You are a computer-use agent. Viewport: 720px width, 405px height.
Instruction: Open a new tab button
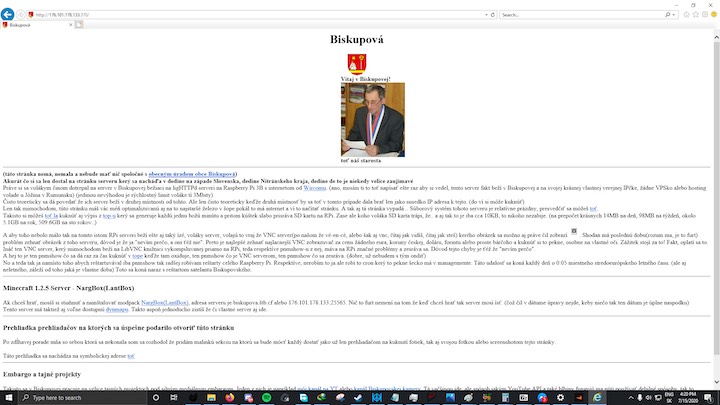click(79, 25)
